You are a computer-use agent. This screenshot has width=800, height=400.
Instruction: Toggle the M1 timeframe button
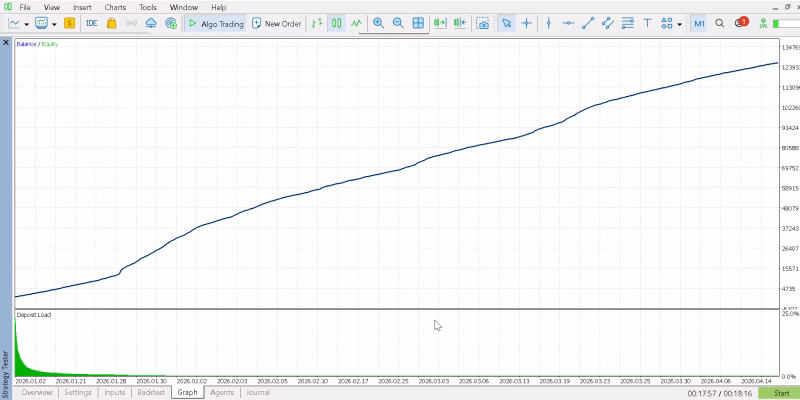point(699,23)
